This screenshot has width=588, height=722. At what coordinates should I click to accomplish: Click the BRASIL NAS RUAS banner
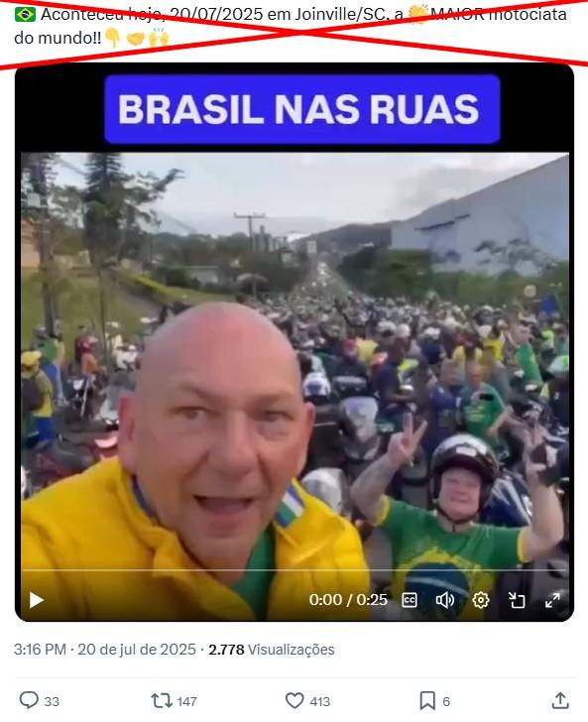[x=302, y=109]
